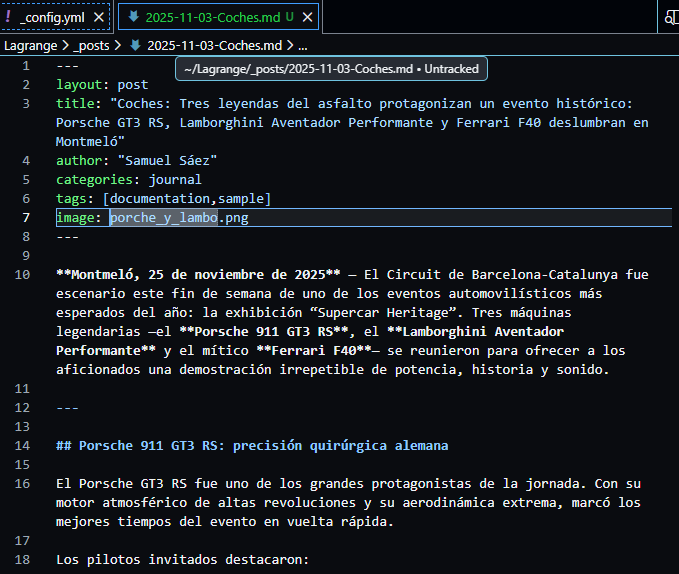Open the preview icon at top right
This screenshot has height=574, width=679.
point(670,17)
